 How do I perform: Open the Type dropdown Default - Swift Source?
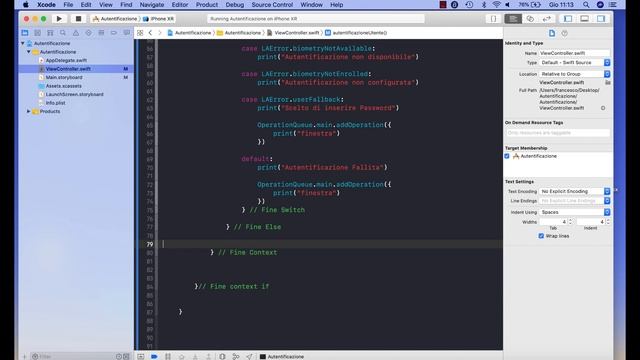point(575,63)
